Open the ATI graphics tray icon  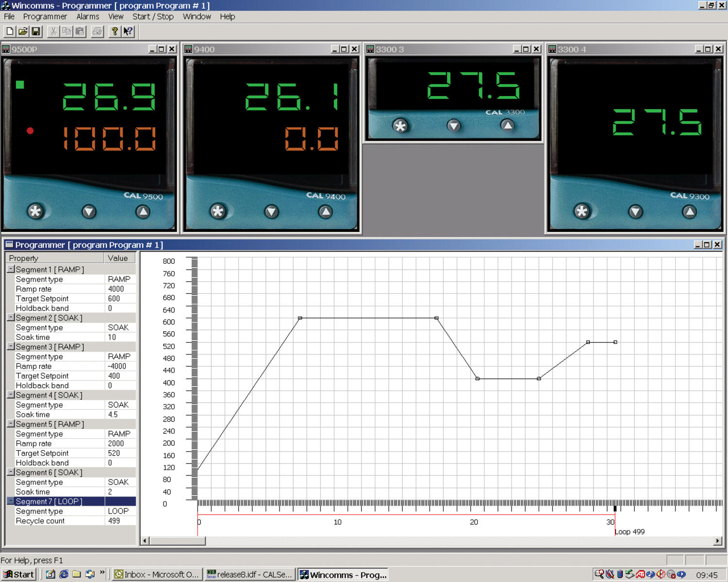(640, 574)
